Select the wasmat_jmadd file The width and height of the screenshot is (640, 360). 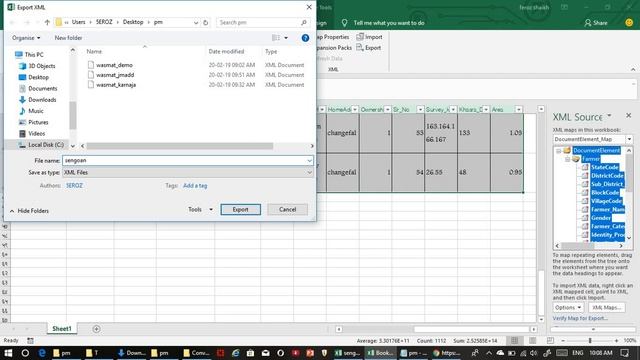pos(115,75)
